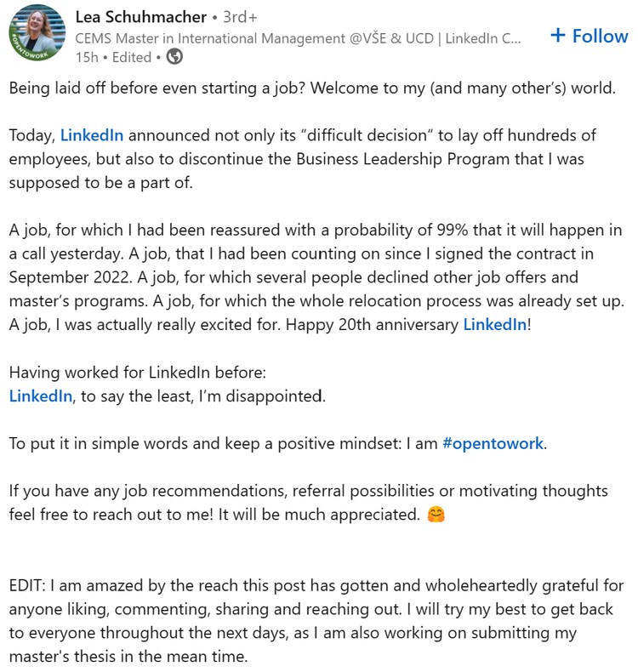Click LinkedIn mention after "Happy 20th anniversary"
The image size is (638, 672).
click(x=494, y=324)
